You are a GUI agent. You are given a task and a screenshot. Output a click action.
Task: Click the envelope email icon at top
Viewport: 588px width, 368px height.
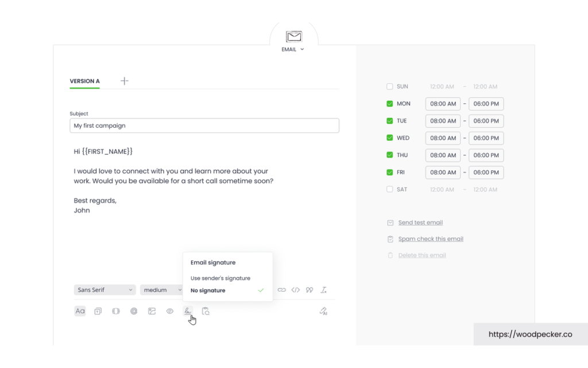(x=293, y=36)
